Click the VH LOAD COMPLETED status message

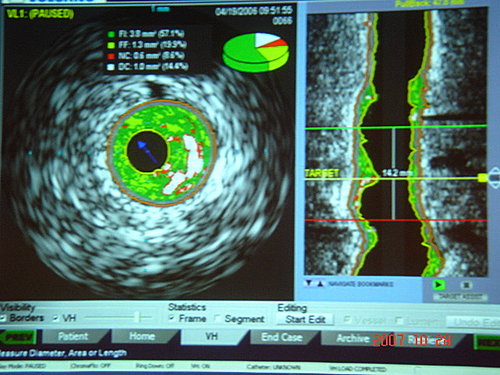[x=357, y=369]
